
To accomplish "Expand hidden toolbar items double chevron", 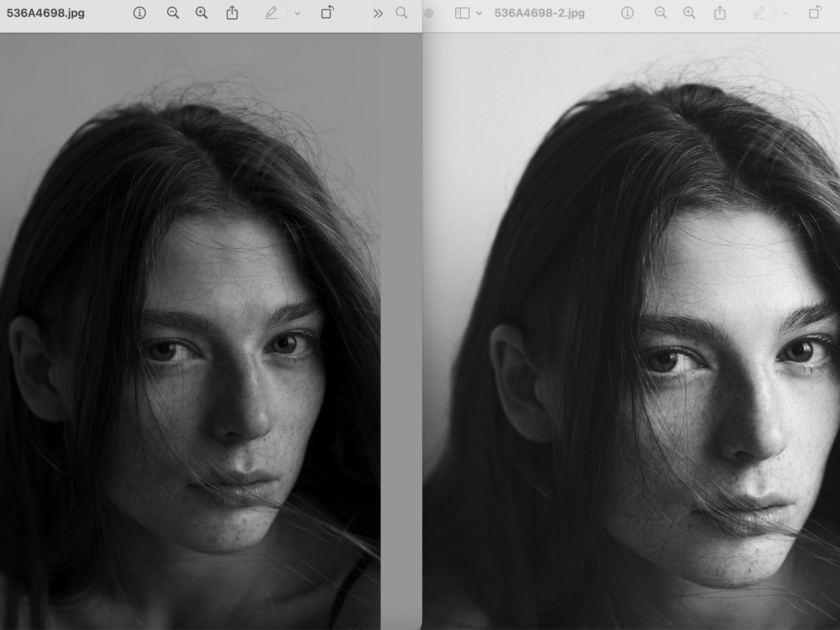I will click(x=378, y=13).
